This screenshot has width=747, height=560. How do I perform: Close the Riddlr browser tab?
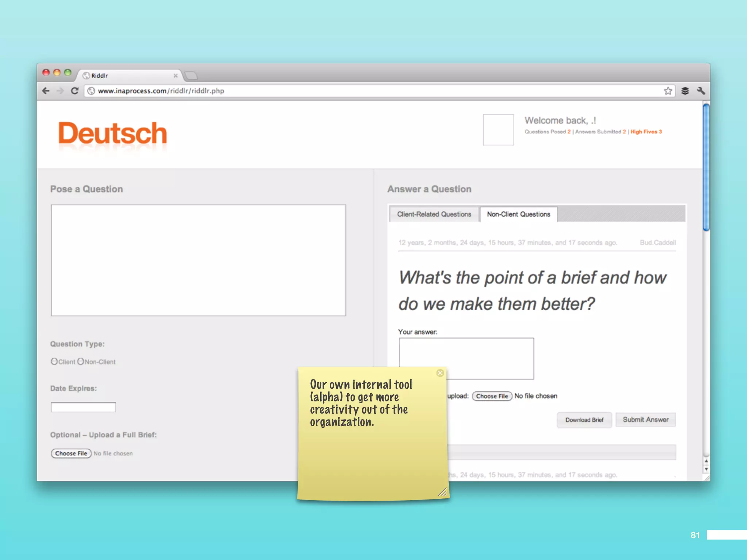(x=175, y=75)
